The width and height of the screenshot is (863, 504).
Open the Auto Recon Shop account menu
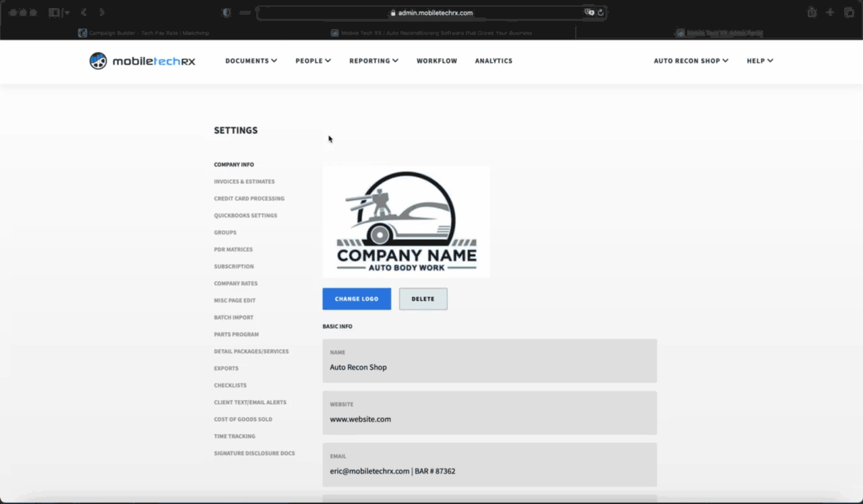[x=691, y=61]
